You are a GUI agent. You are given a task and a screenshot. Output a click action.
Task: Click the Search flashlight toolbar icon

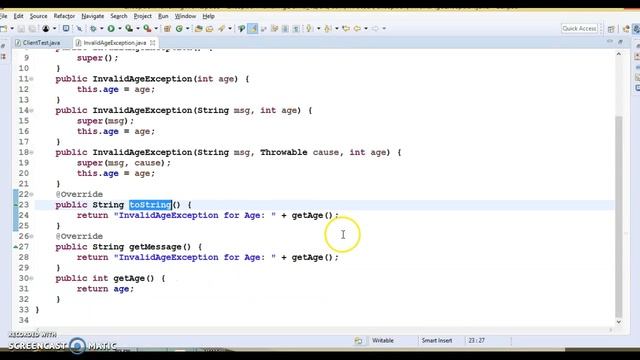(221, 29)
